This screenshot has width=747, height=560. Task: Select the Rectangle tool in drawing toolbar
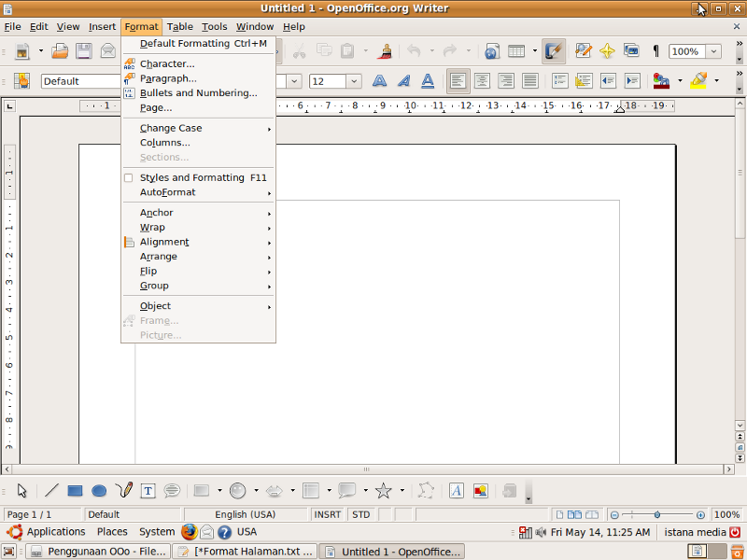pyautogui.click(x=75, y=490)
